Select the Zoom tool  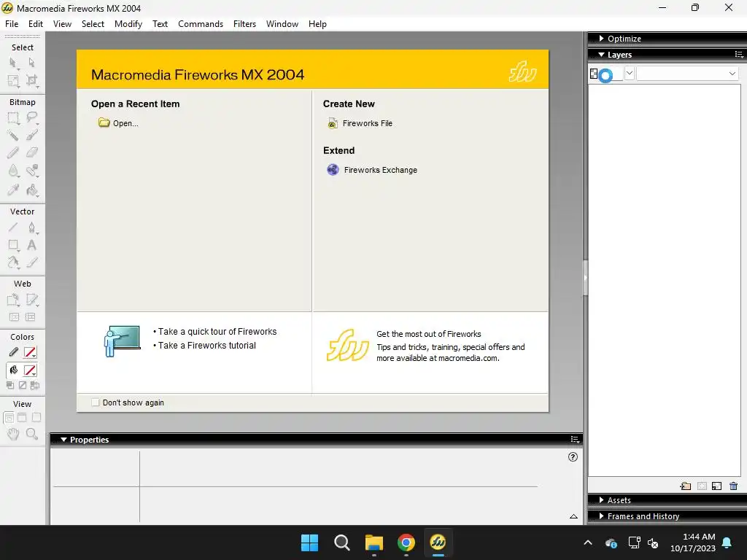(31, 434)
